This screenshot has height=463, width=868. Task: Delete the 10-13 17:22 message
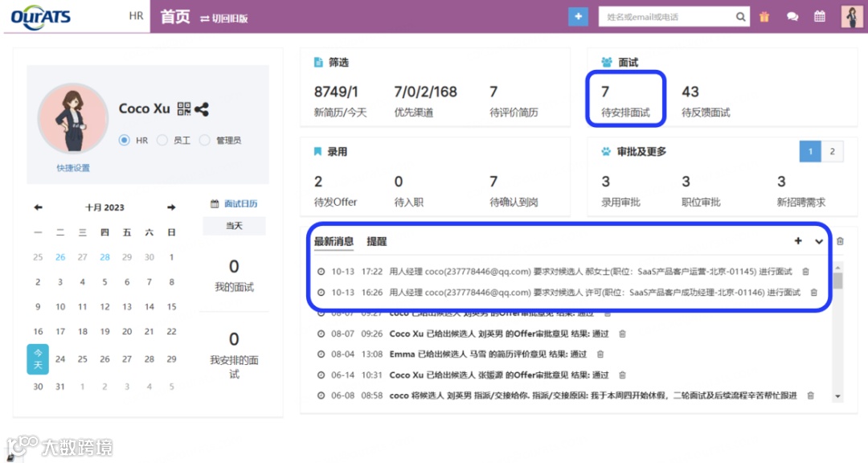click(805, 272)
